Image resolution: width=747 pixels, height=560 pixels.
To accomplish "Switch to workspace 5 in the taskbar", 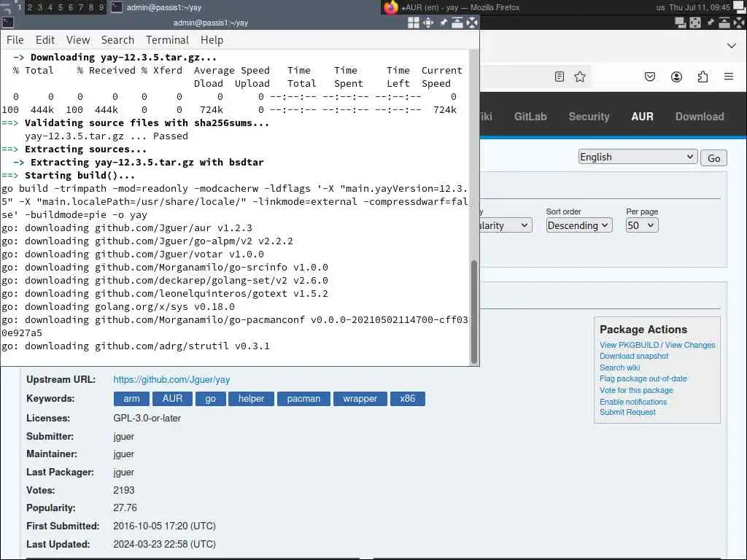I will [61, 7].
